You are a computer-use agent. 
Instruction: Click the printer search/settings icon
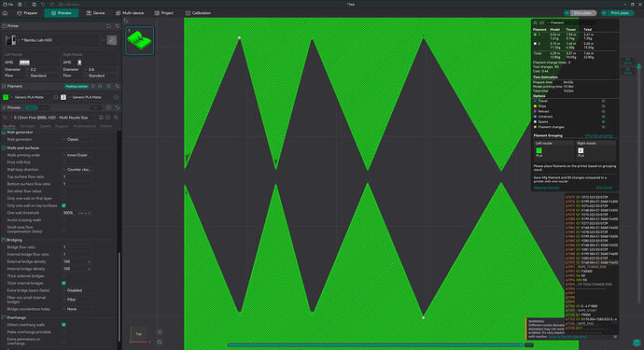point(112,40)
